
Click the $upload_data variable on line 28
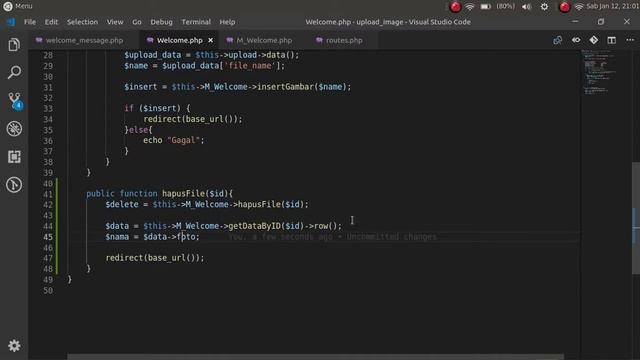click(x=153, y=55)
